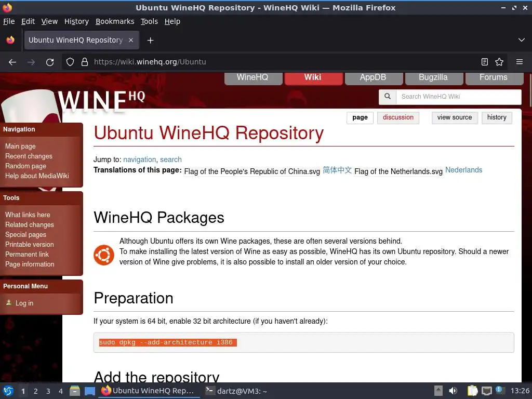Open the Tools menu

click(149, 21)
